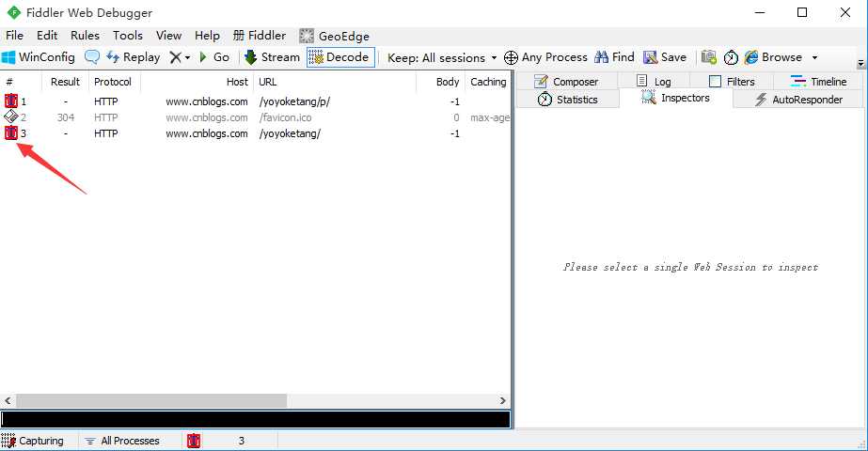Click the comment speech bubble icon
Screen dimensions: 868x451
(92, 57)
